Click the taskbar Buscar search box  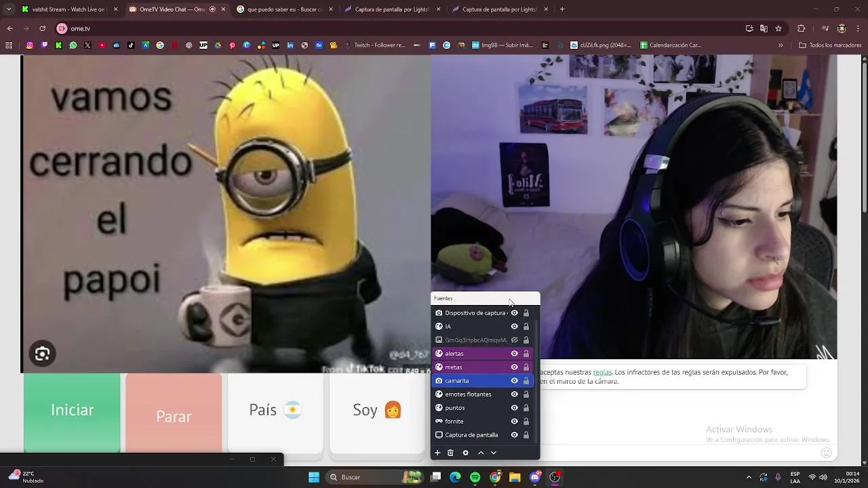374,477
